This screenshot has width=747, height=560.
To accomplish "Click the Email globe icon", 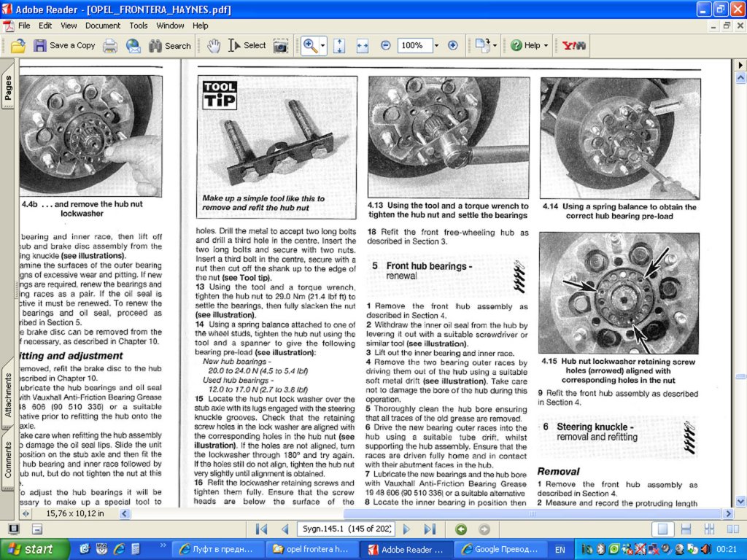I will pyautogui.click(x=133, y=46).
